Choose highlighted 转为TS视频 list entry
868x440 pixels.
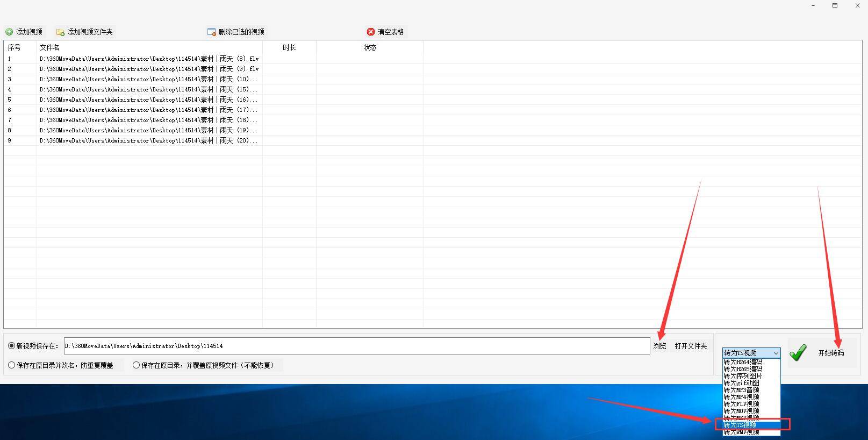[751, 425]
